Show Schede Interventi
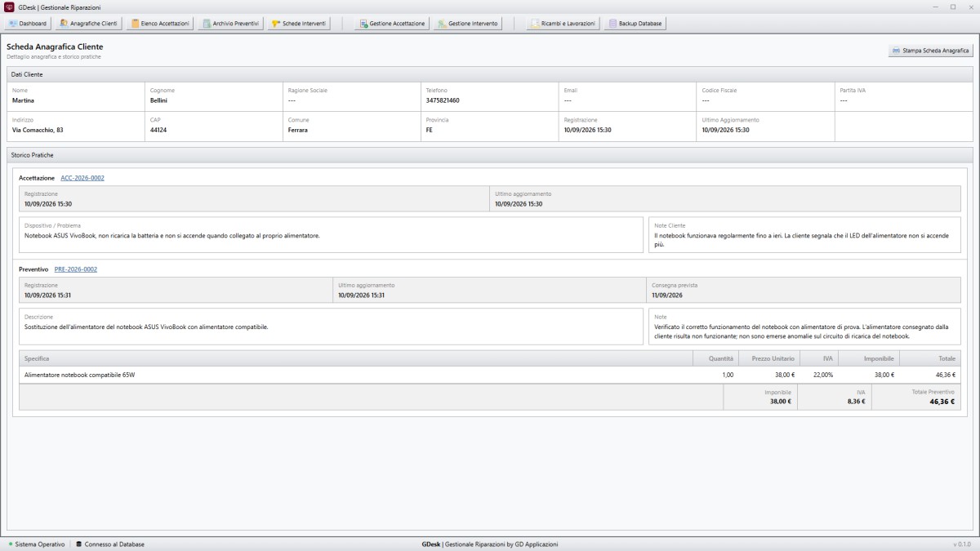The width and height of the screenshot is (980, 551). click(x=298, y=24)
